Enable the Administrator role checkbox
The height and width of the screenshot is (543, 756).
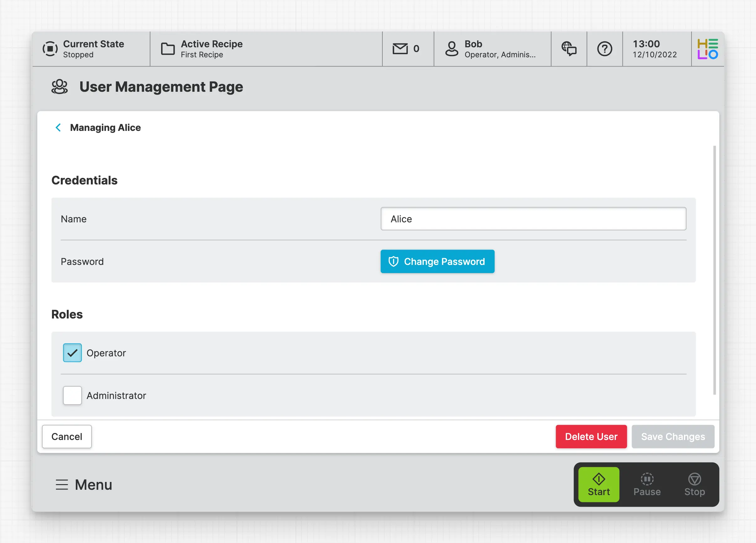click(72, 396)
